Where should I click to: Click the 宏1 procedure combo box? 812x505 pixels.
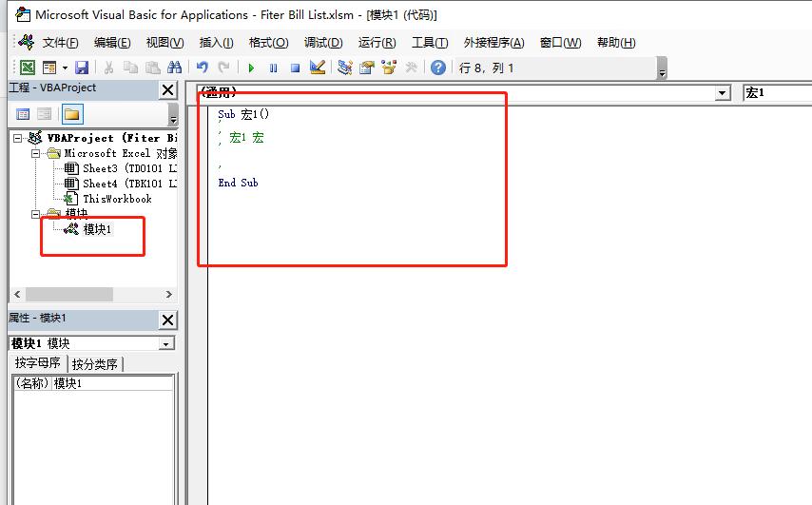click(x=777, y=92)
